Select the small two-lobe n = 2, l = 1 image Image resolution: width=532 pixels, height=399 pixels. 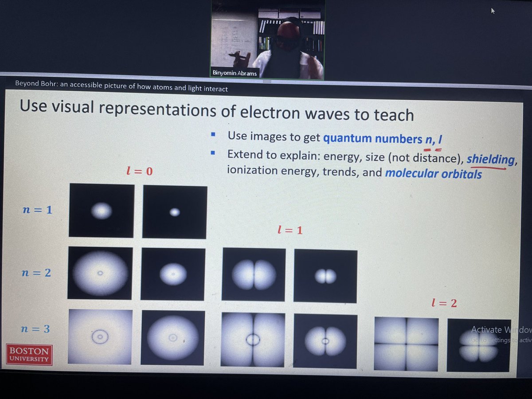(325, 276)
